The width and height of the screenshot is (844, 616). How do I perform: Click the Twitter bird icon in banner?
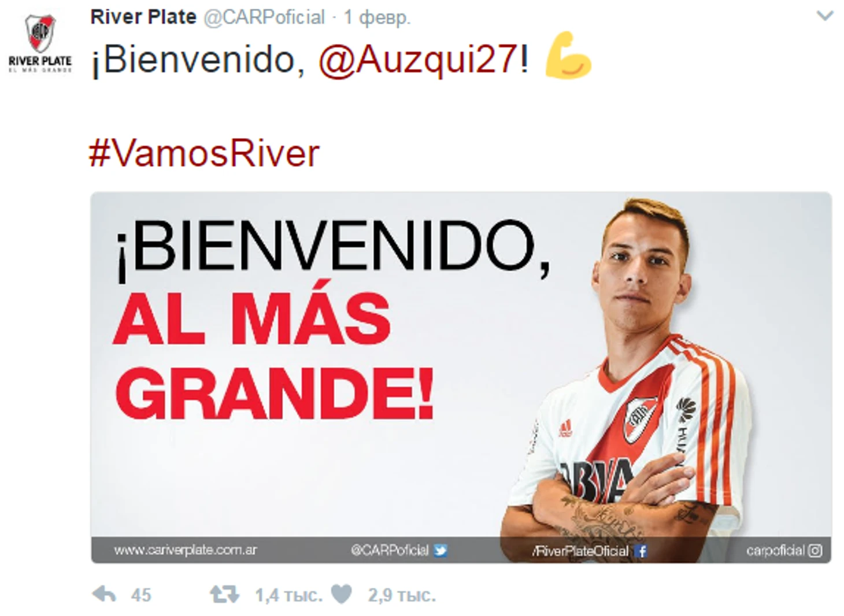[440, 550]
